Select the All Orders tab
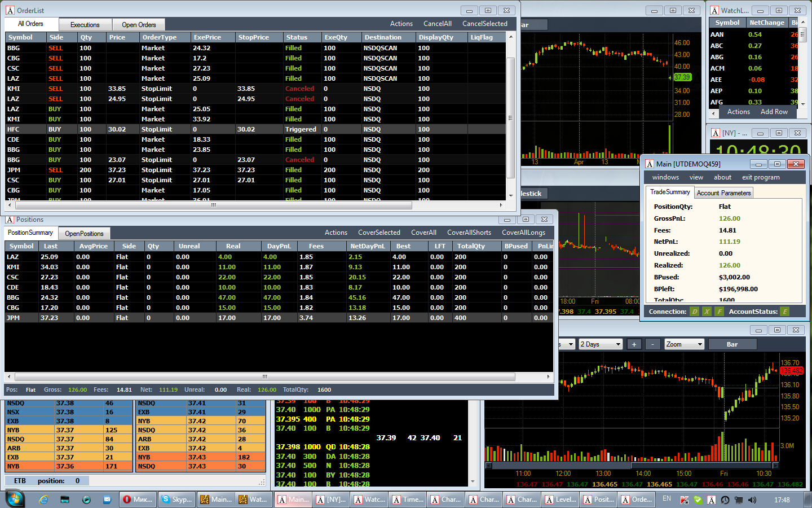812x508 pixels. coord(30,24)
